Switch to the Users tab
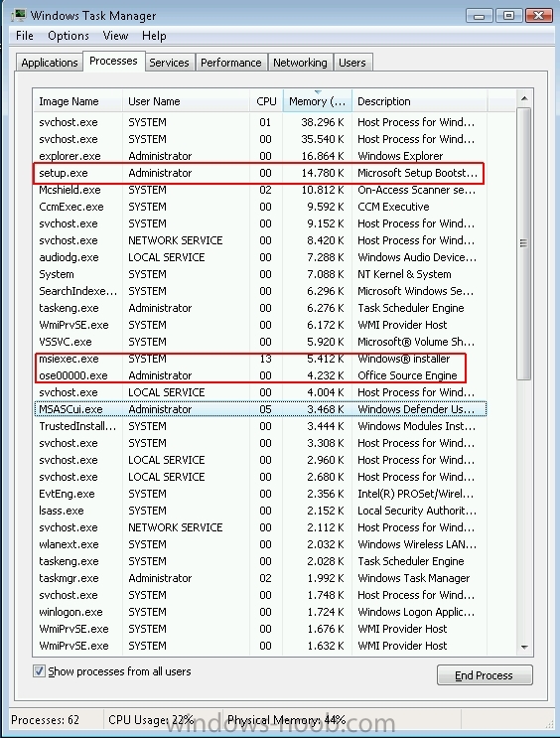This screenshot has height=738, width=560. [352, 63]
